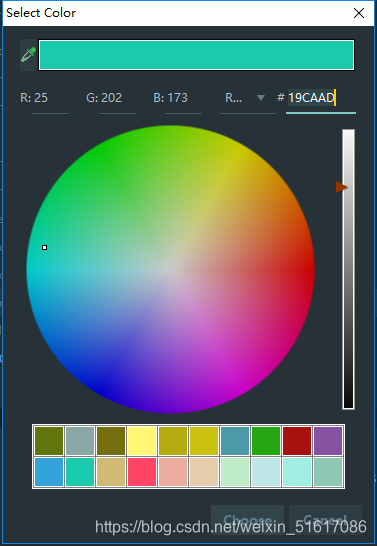377x546 pixels.
Task: Pick the light beige swatch
Action: coord(204,471)
